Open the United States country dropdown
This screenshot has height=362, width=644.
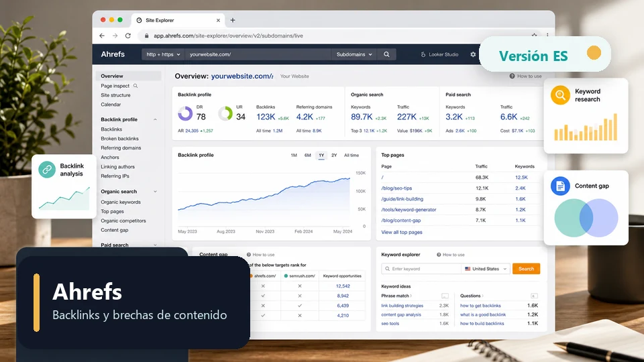click(486, 269)
